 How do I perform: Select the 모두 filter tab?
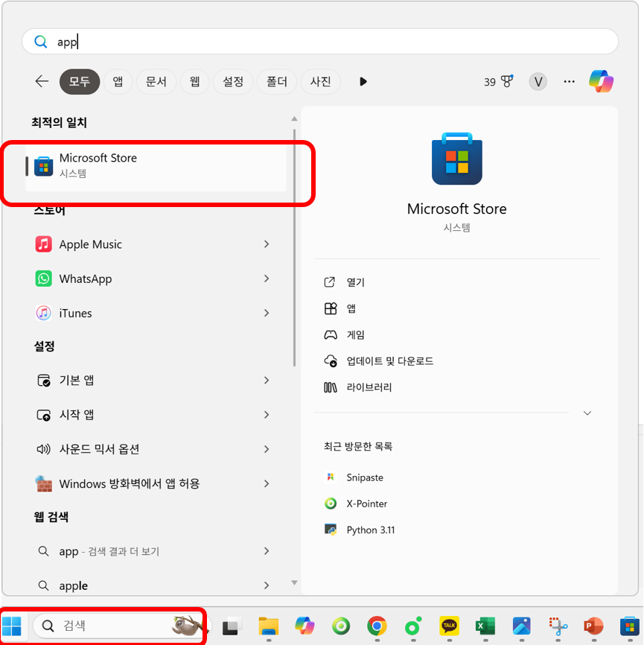tap(80, 81)
